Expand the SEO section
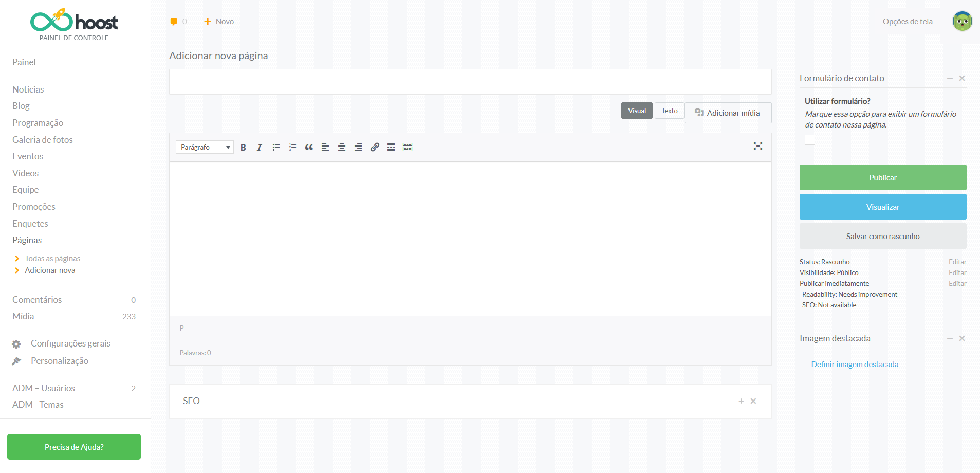The height and width of the screenshot is (473, 980). point(741,401)
